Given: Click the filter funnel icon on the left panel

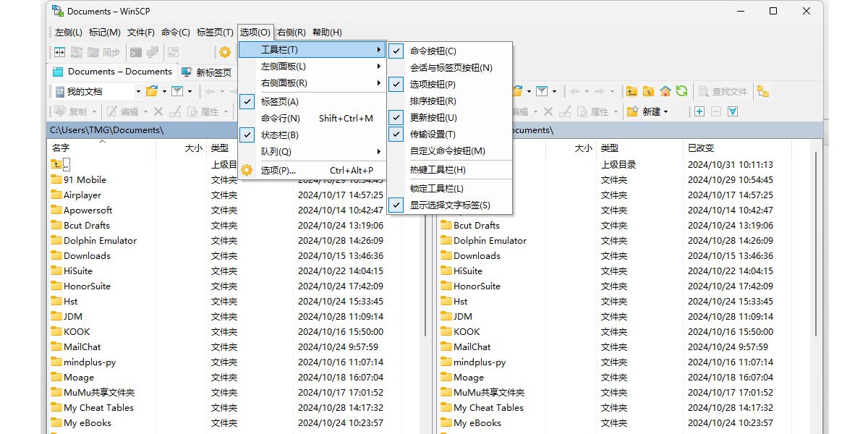Looking at the screenshot, I should pyautogui.click(x=177, y=90).
